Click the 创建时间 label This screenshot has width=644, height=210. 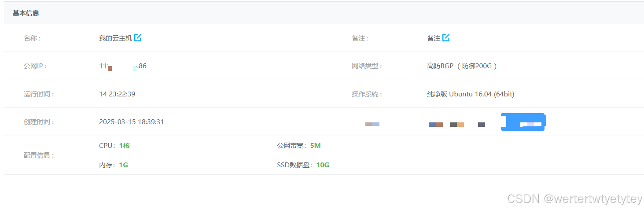click(39, 122)
